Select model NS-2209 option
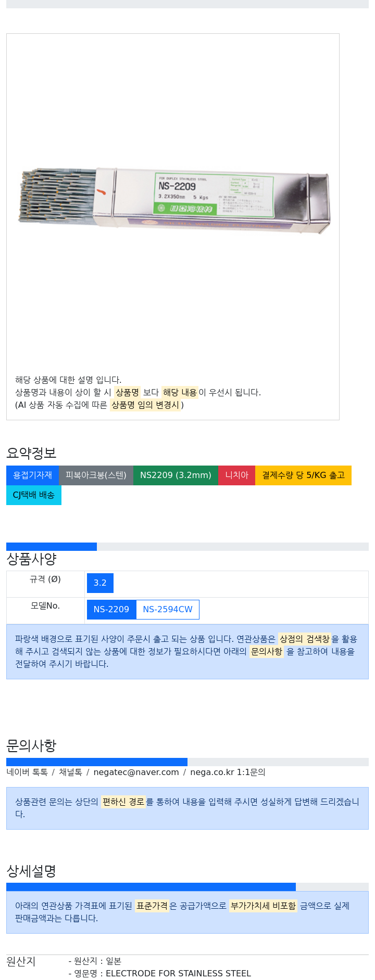 pos(111,610)
